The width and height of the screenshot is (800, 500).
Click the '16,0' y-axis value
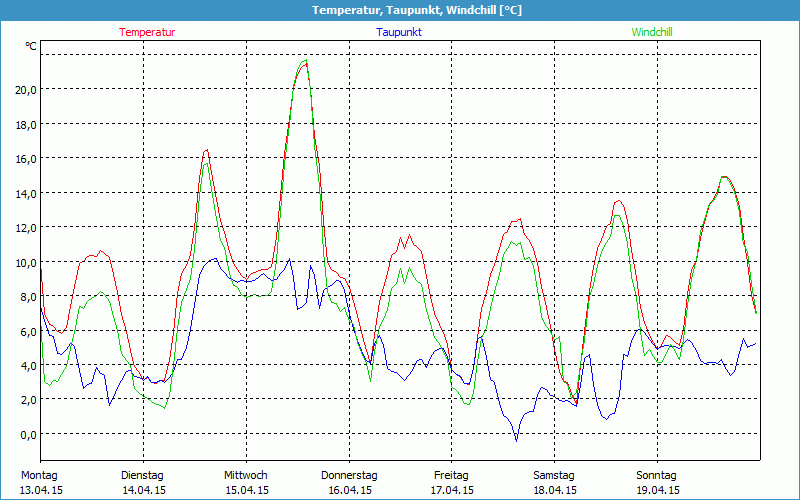point(26,159)
